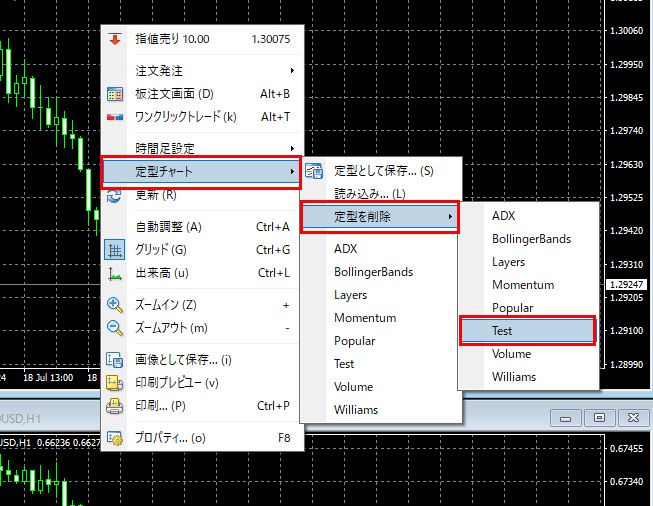Delete Popular template in delete submenu

(x=528, y=308)
